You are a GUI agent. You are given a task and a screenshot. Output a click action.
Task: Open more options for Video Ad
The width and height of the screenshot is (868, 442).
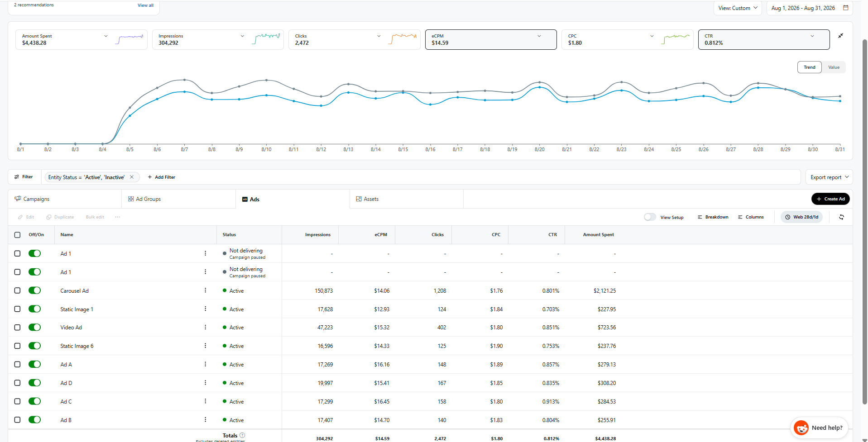(x=205, y=327)
